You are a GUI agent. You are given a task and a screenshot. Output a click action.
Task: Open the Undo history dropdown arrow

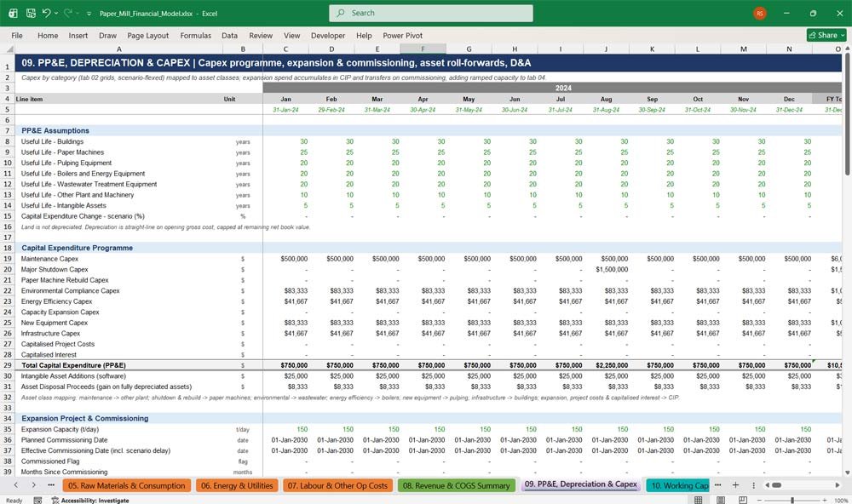click(x=56, y=14)
